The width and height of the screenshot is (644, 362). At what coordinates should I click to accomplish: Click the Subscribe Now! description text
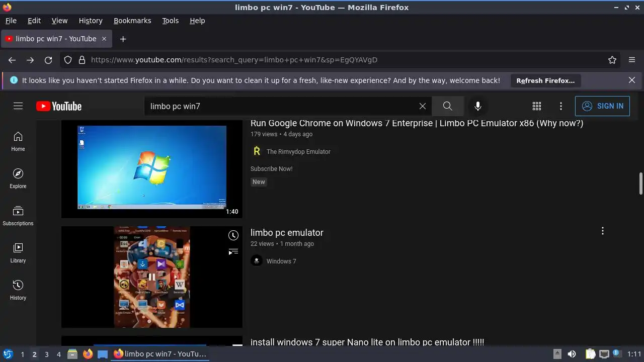pyautogui.click(x=272, y=169)
